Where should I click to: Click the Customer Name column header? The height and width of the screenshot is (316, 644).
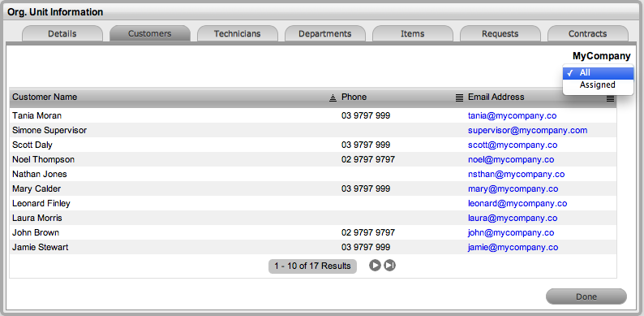tap(45, 97)
